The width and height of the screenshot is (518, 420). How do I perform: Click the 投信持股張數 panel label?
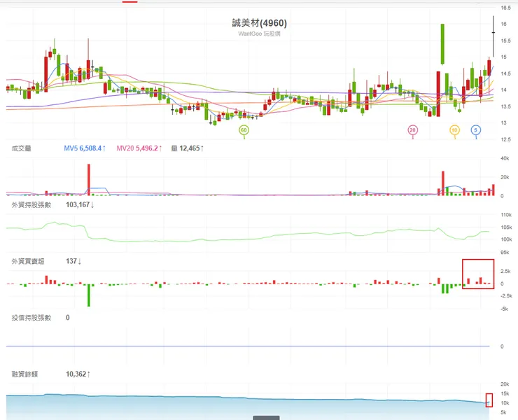coord(31,318)
